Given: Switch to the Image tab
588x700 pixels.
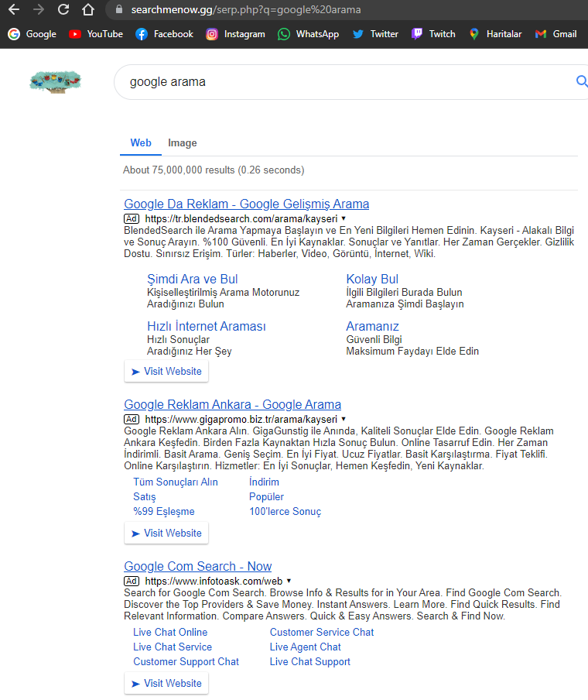Looking at the screenshot, I should coord(182,142).
